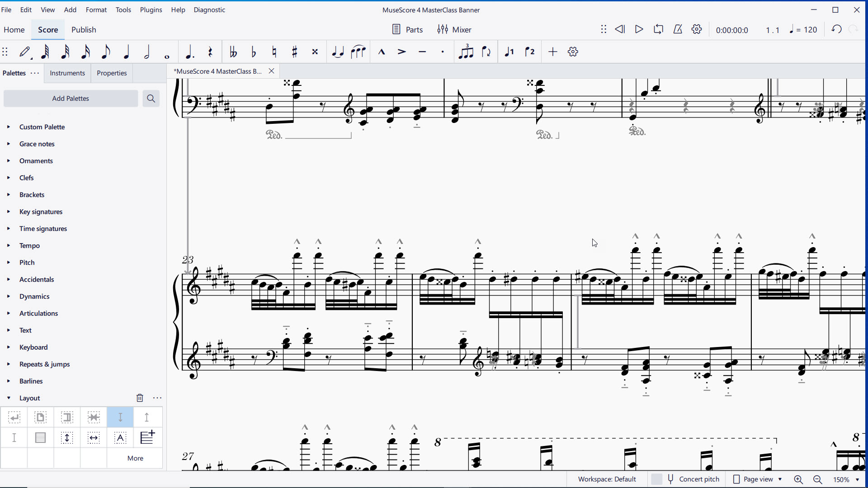Switch to Voice 1

click(x=509, y=52)
